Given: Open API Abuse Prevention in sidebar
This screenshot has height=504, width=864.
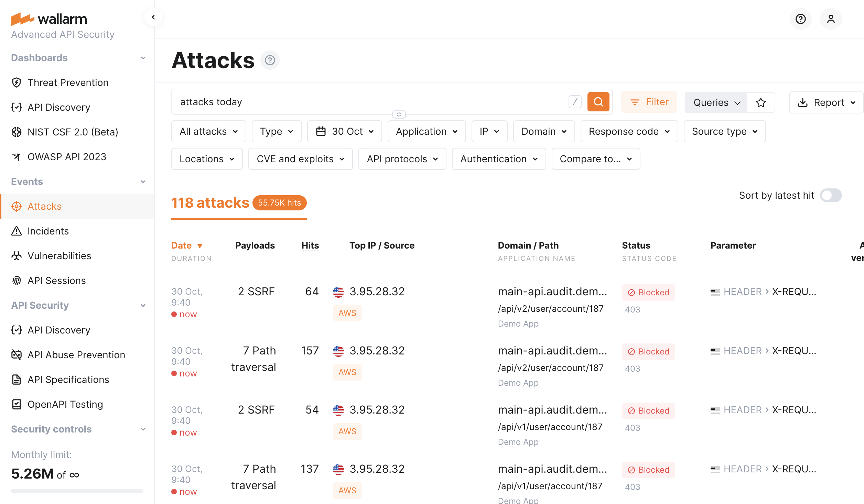Looking at the screenshot, I should (76, 355).
